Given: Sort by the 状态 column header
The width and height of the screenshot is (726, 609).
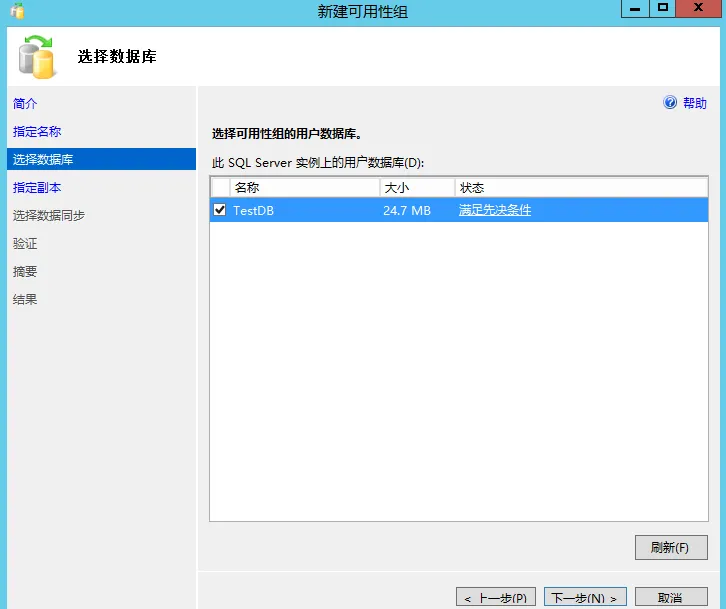Looking at the screenshot, I should tap(581, 188).
